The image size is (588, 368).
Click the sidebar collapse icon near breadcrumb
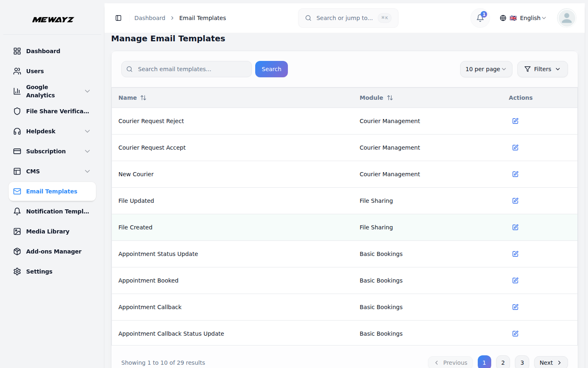pyautogui.click(x=118, y=18)
